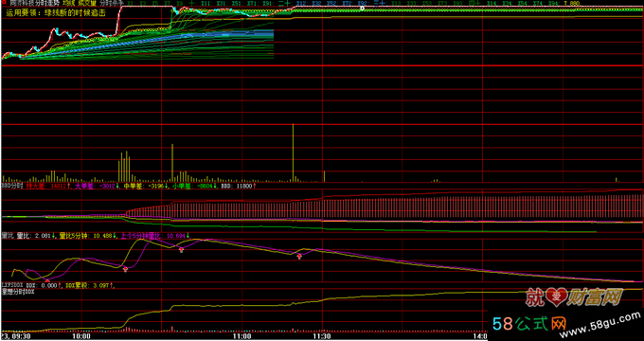644x341 pixels.
Task: Click the second red arrow signal on the 量比 curve
Action: point(181,249)
